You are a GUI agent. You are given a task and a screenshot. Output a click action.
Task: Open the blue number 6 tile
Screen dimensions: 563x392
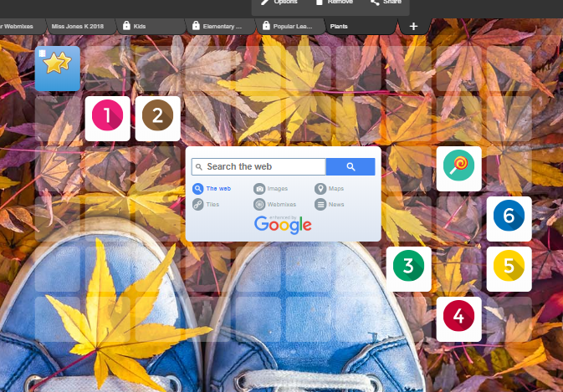tap(509, 219)
